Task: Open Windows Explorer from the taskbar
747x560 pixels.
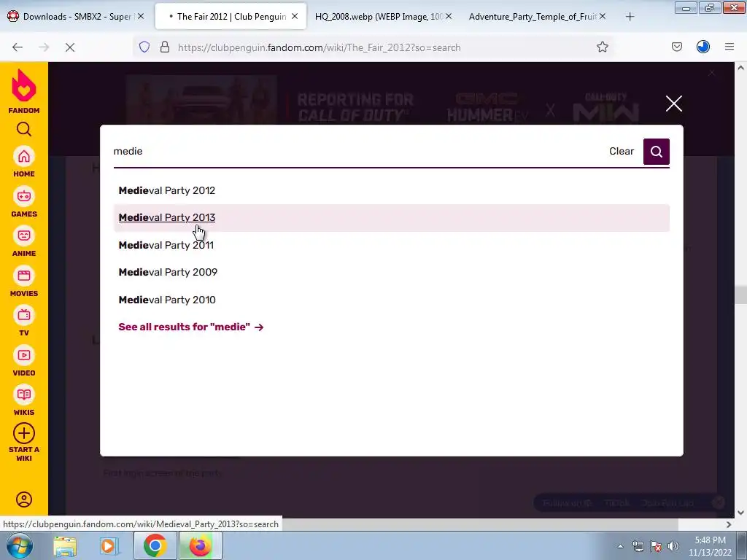Action: (65, 545)
